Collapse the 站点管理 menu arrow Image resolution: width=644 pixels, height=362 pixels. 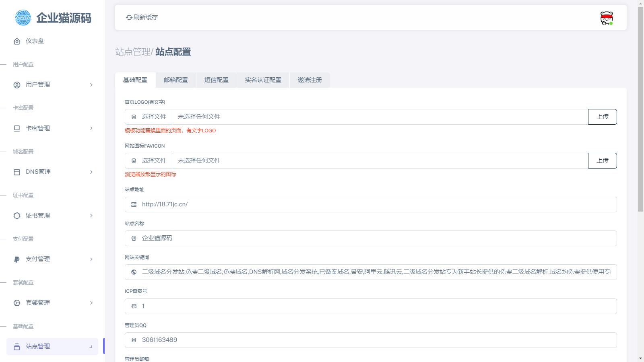click(91, 347)
